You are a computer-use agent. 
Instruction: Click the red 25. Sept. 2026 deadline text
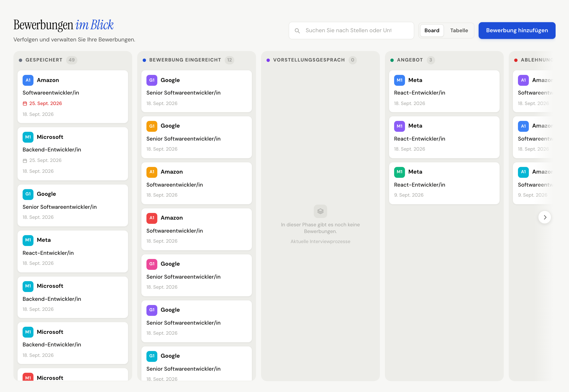[45, 103]
